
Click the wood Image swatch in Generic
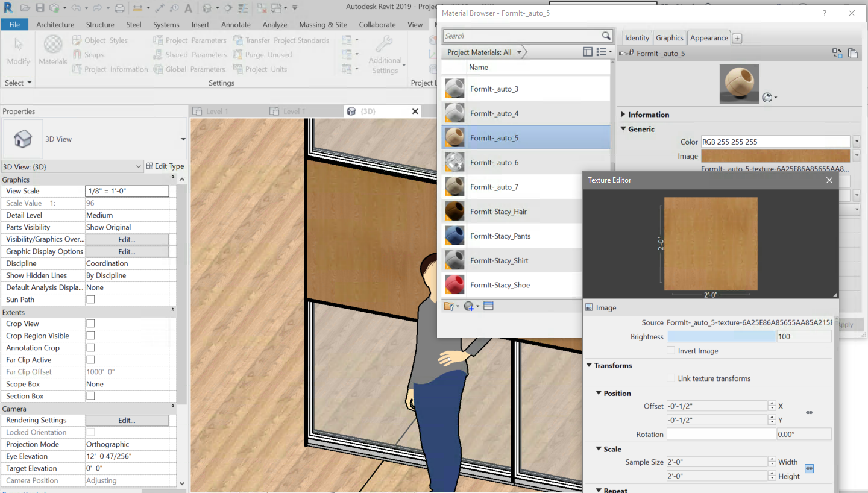tap(775, 156)
